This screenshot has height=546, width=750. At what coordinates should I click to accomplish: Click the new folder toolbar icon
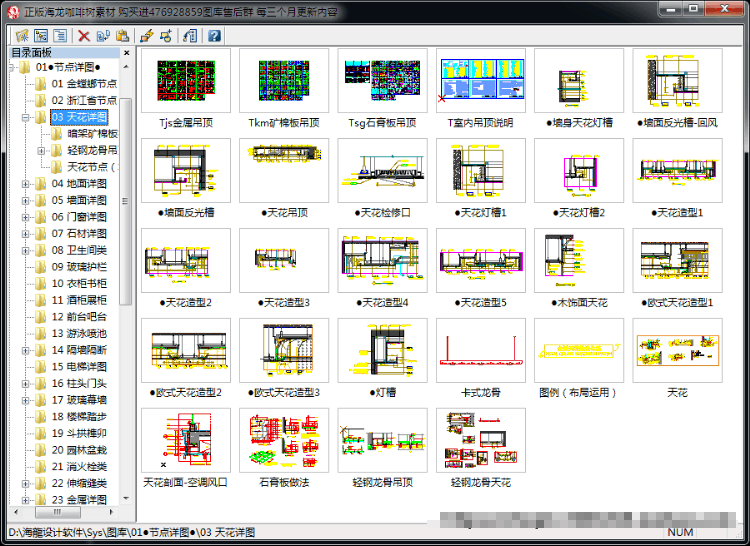pyautogui.click(x=22, y=35)
